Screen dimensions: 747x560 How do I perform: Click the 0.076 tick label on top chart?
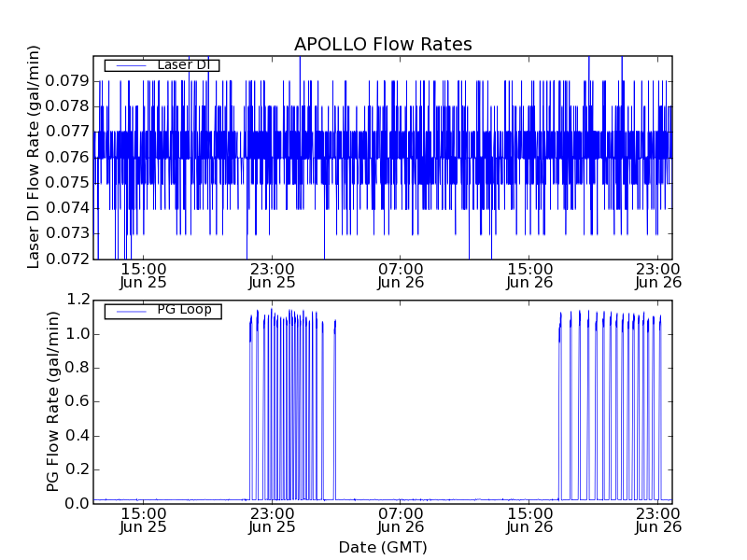pos(67,157)
